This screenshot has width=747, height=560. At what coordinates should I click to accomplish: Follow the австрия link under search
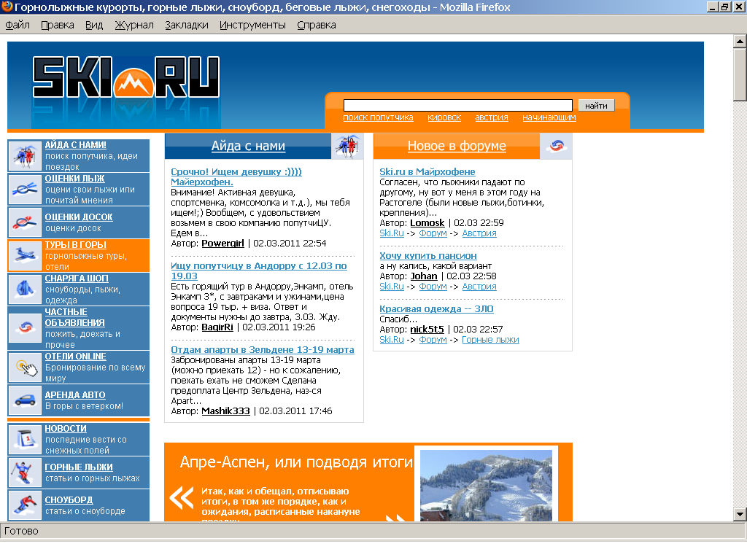coord(492,117)
